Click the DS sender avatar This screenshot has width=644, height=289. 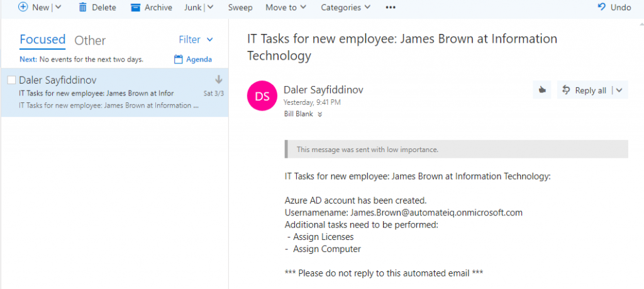point(263,96)
